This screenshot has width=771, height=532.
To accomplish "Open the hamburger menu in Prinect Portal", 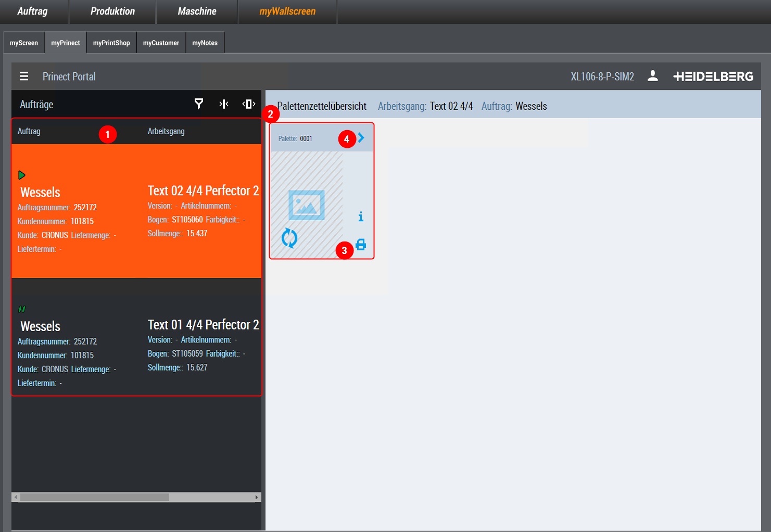I will [x=24, y=77].
